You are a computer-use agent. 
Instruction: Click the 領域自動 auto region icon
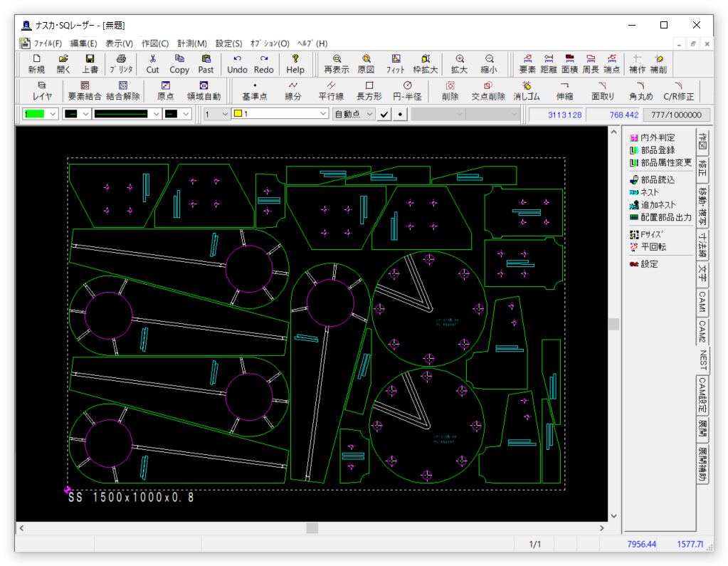point(204,90)
